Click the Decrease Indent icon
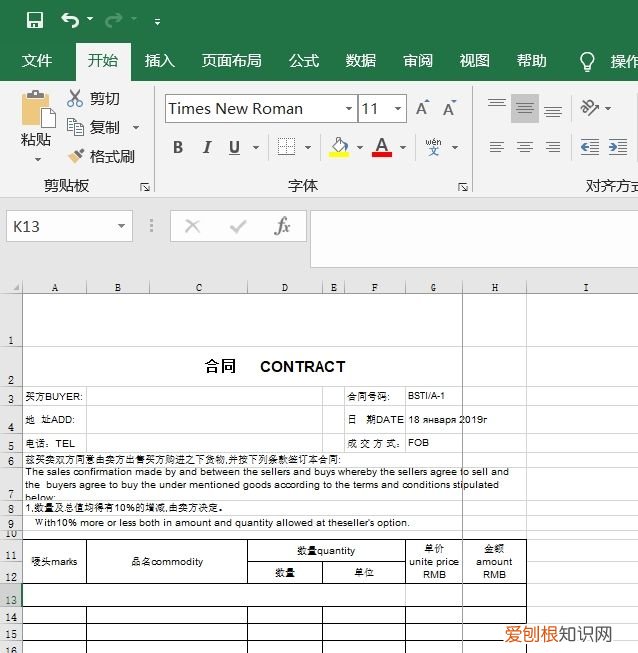 [590, 147]
